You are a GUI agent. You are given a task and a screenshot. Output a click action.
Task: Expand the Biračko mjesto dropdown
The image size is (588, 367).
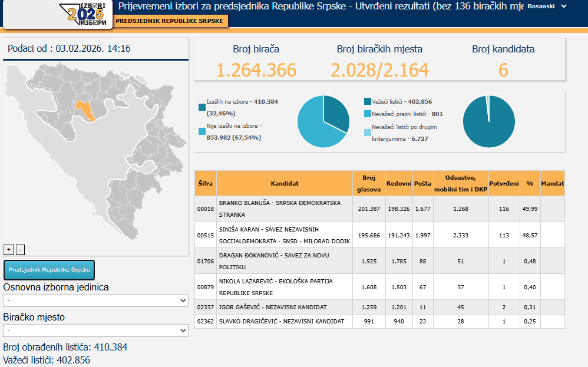click(95, 330)
